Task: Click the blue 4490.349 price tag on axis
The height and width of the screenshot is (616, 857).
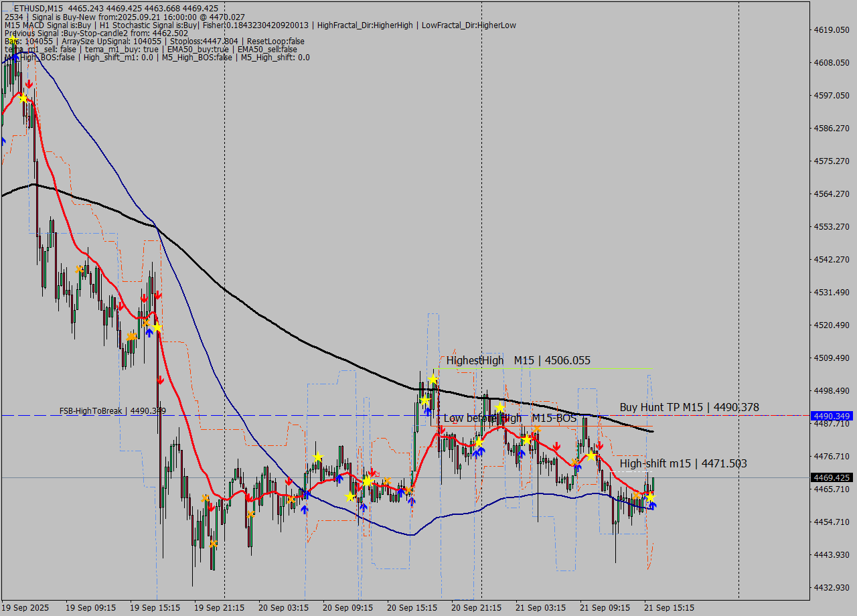Action: (x=831, y=416)
